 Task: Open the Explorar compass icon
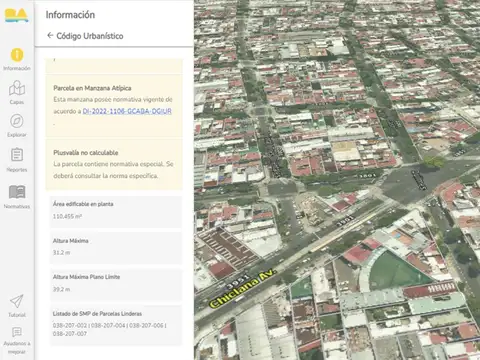click(17, 121)
